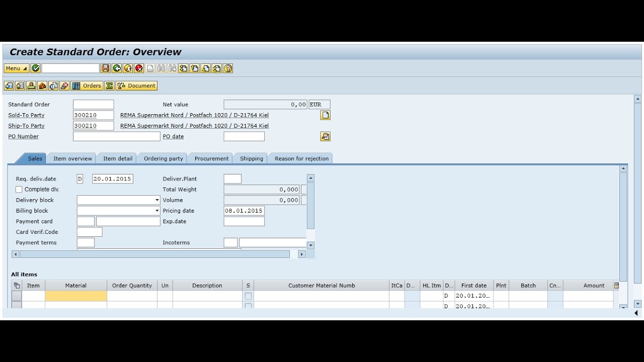Click the Find Next binoculars-plus icon

172,68
